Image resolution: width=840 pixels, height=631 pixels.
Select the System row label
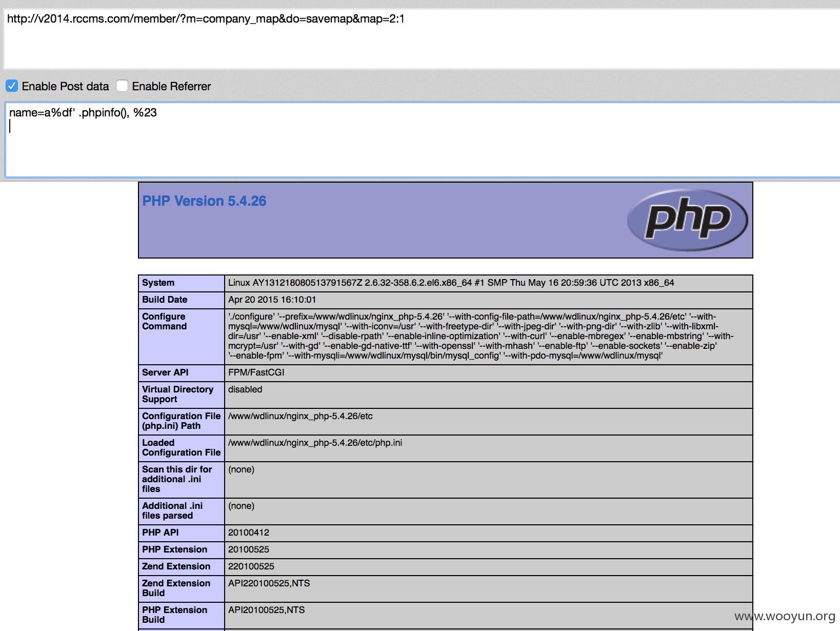tap(158, 283)
